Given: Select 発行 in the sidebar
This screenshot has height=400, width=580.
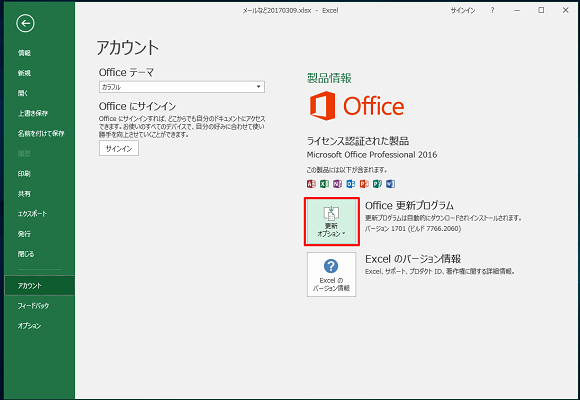Looking at the screenshot, I should pyautogui.click(x=24, y=234).
